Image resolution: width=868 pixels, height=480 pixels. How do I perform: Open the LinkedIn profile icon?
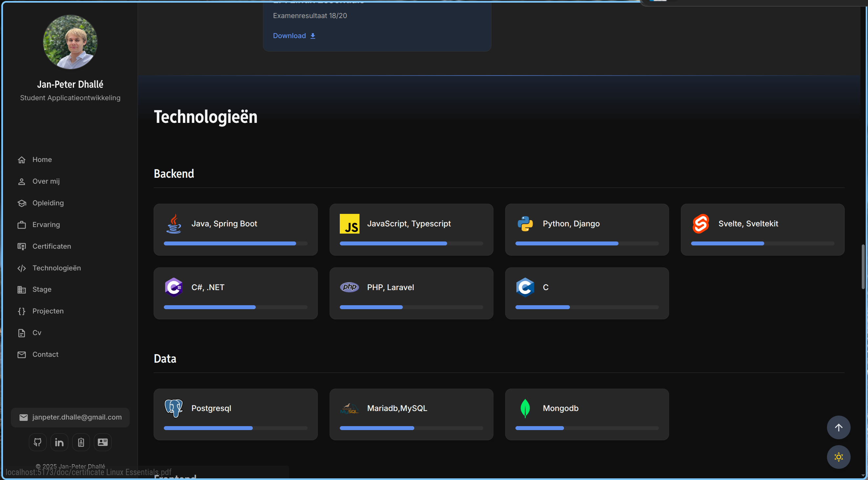(59, 442)
